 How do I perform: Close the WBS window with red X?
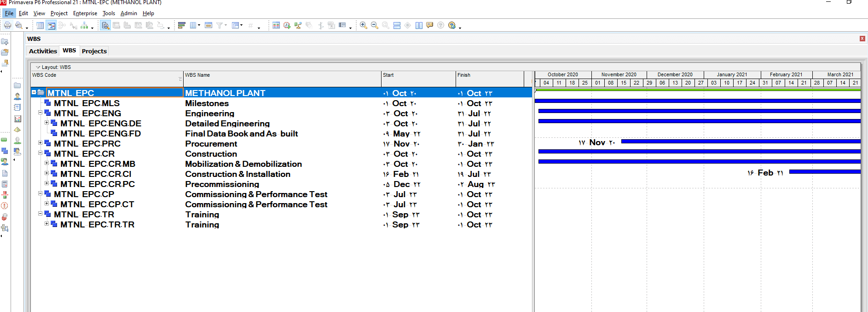click(x=862, y=39)
